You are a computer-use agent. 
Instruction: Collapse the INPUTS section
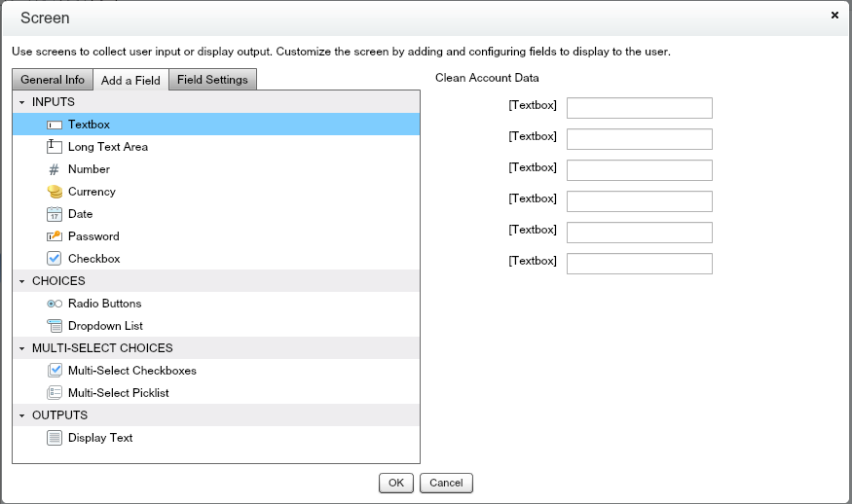(21, 102)
